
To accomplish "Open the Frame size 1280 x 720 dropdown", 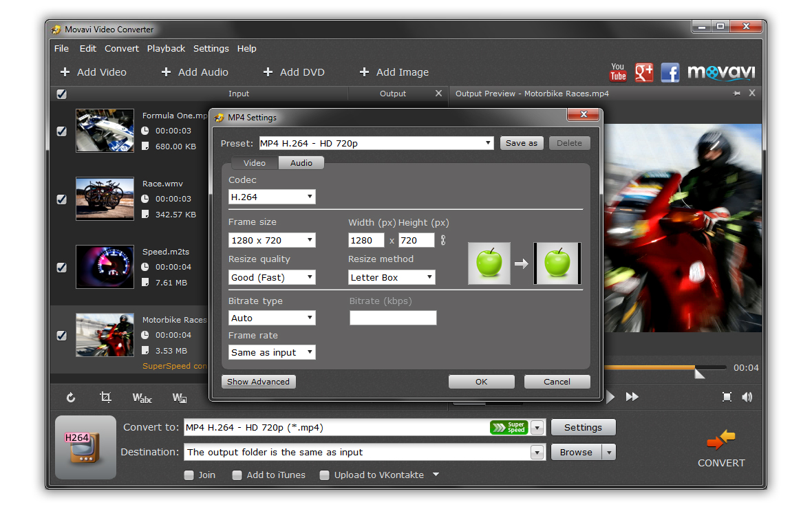I will (x=272, y=240).
